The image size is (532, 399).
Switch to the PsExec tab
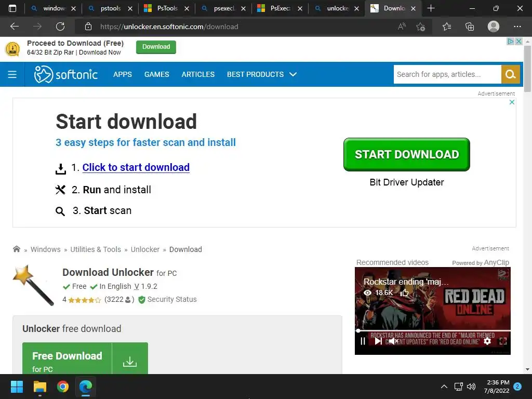click(280, 8)
